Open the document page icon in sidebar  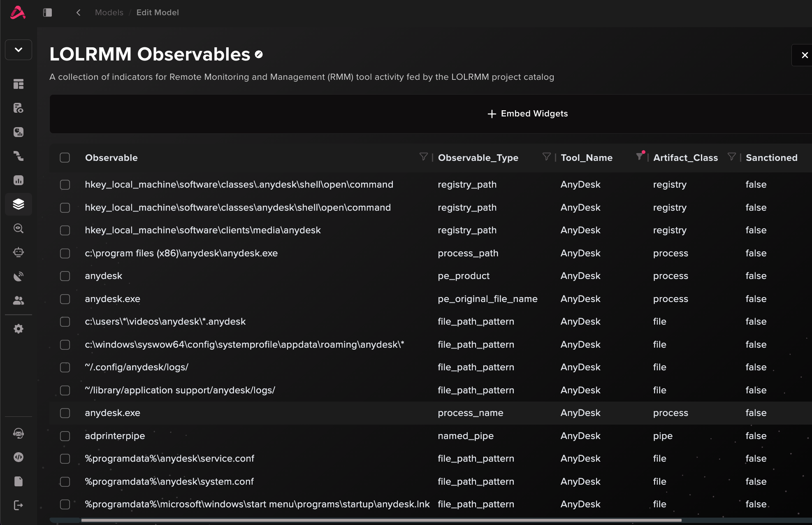[x=19, y=481]
